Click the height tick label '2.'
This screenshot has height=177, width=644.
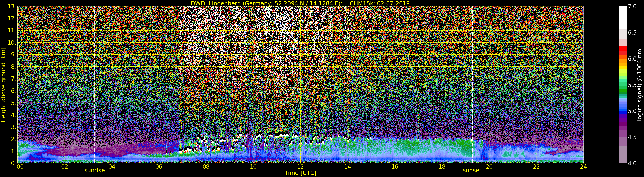tap(14, 139)
